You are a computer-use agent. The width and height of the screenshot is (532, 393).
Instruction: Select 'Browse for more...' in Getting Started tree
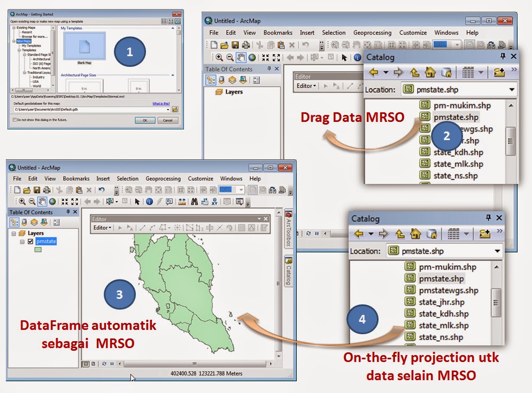pos(35,36)
